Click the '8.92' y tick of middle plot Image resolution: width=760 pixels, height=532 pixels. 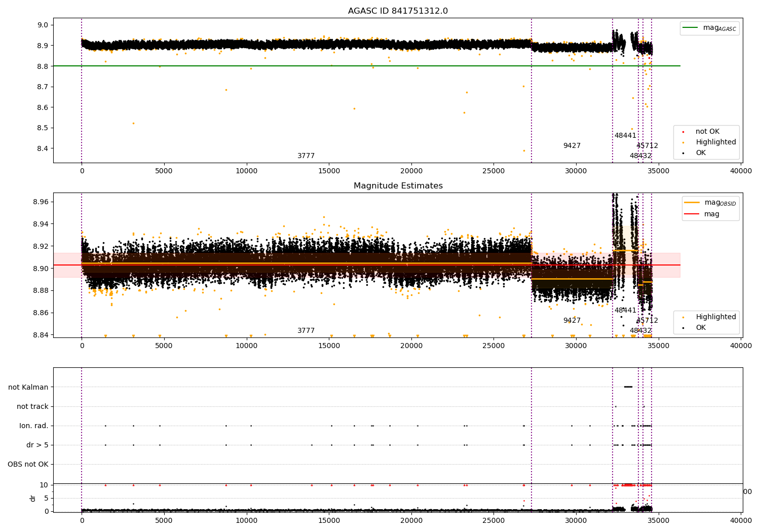pyautogui.click(x=41, y=246)
